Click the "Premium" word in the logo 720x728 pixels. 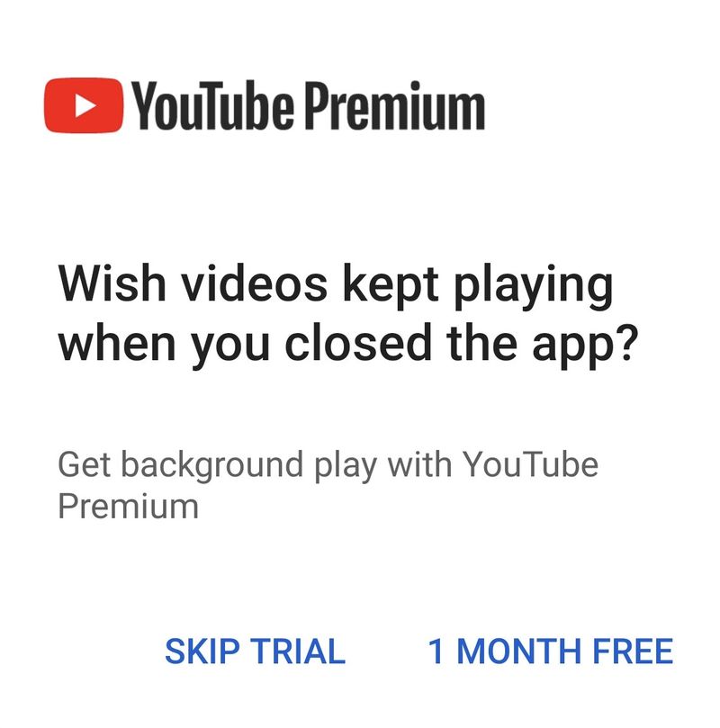[395, 105]
